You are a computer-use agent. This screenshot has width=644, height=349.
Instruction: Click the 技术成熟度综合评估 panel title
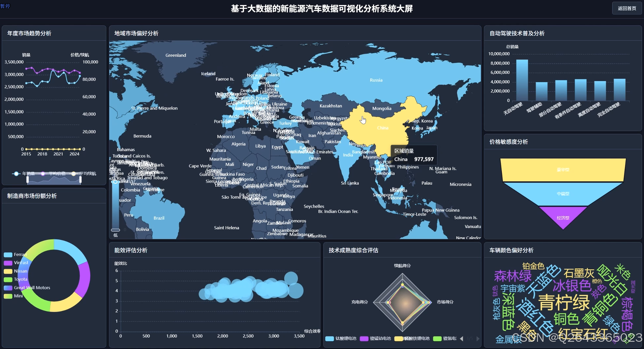354,251
